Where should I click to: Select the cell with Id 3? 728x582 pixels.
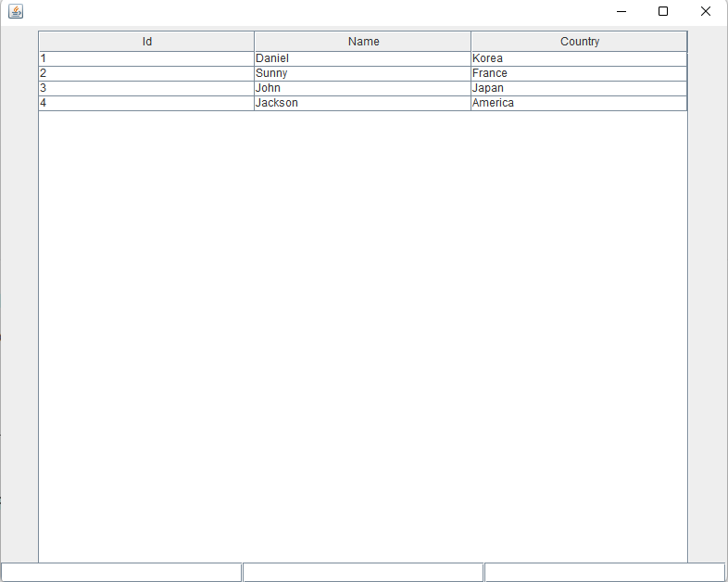(x=146, y=88)
